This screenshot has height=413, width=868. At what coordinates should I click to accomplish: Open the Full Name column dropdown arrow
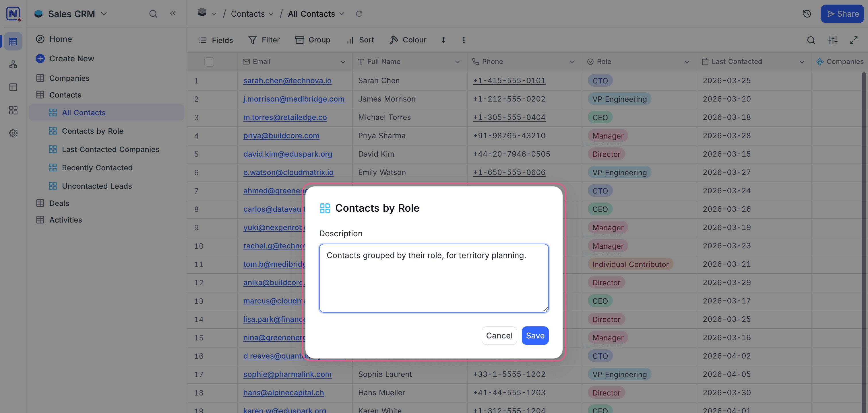457,62
